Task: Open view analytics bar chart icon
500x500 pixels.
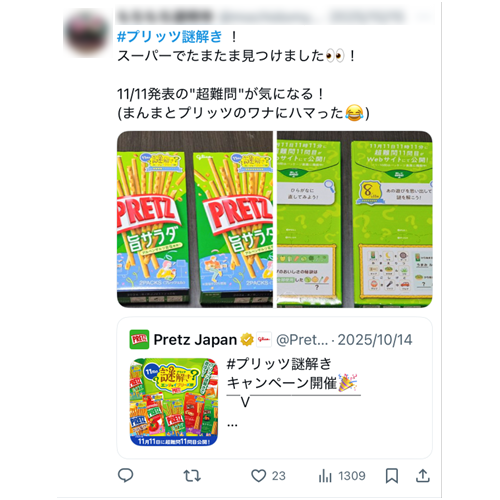Action: (325, 476)
